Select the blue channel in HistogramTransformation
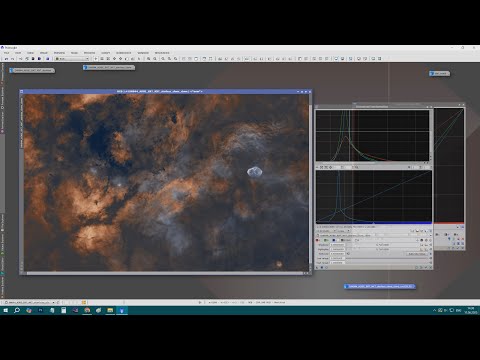Image resolution: width=480 pixels, height=360 pixels. pyautogui.click(x=334, y=240)
